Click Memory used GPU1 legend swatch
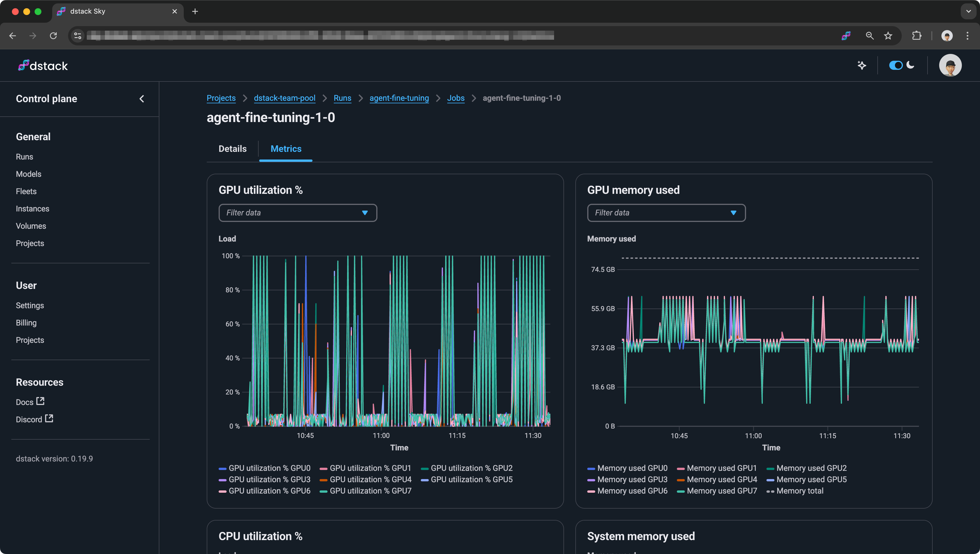This screenshot has height=554, width=980. click(681, 469)
